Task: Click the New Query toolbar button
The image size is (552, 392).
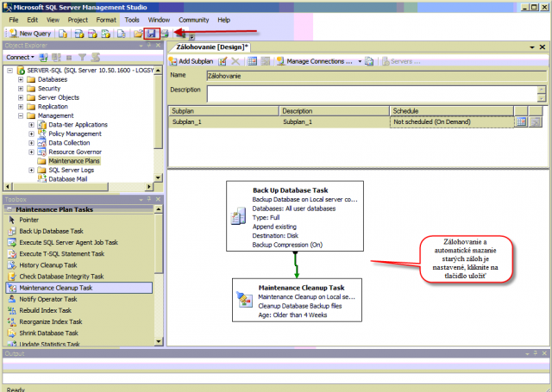Action: point(30,34)
